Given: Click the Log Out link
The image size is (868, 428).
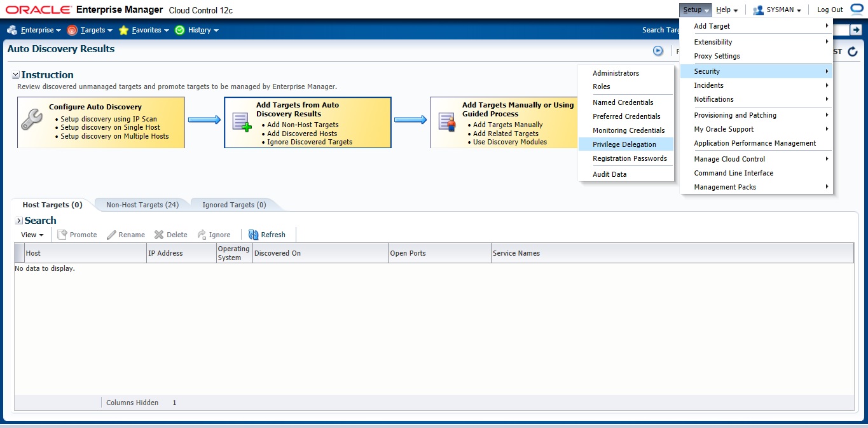Looking at the screenshot, I should [x=830, y=10].
